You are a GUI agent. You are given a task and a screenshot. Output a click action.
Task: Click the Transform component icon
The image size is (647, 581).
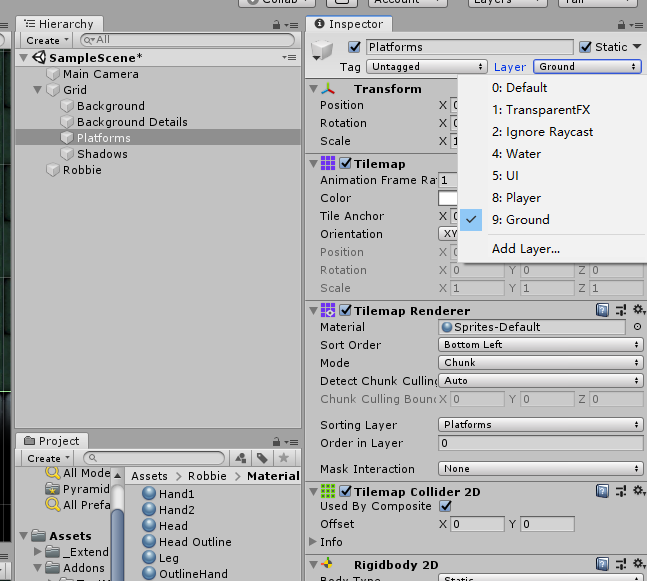pos(328,89)
